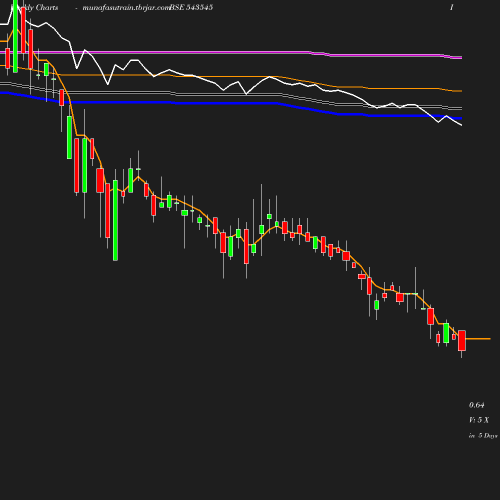
Task: Click the last red candlestick on chart
Action: coord(462,340)
